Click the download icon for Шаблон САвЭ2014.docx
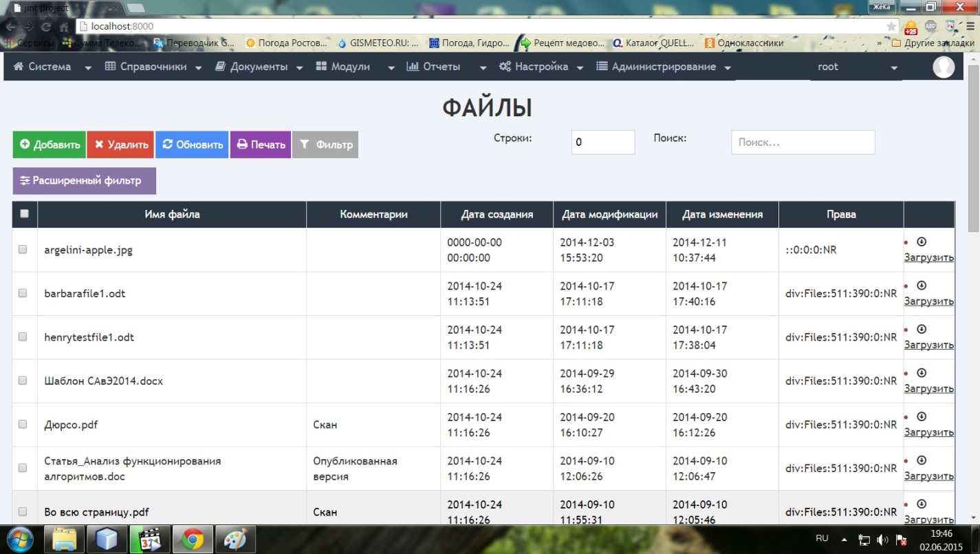The image size is (980, 554). [x=922, y=373]
